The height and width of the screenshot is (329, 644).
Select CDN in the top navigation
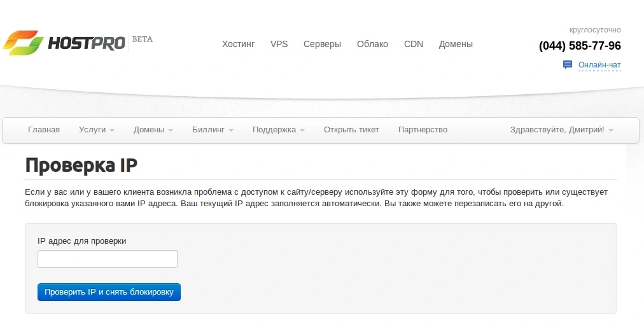click(x=413, y=44)
